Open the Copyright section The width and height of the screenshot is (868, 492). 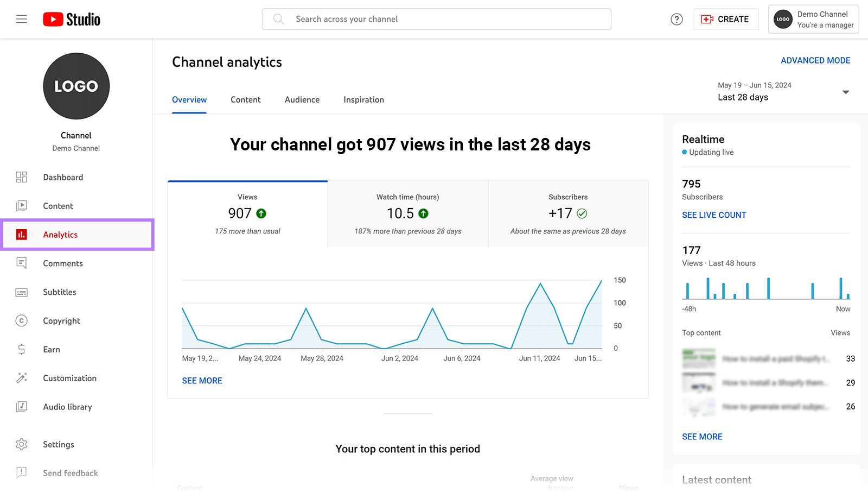point(61,320)
